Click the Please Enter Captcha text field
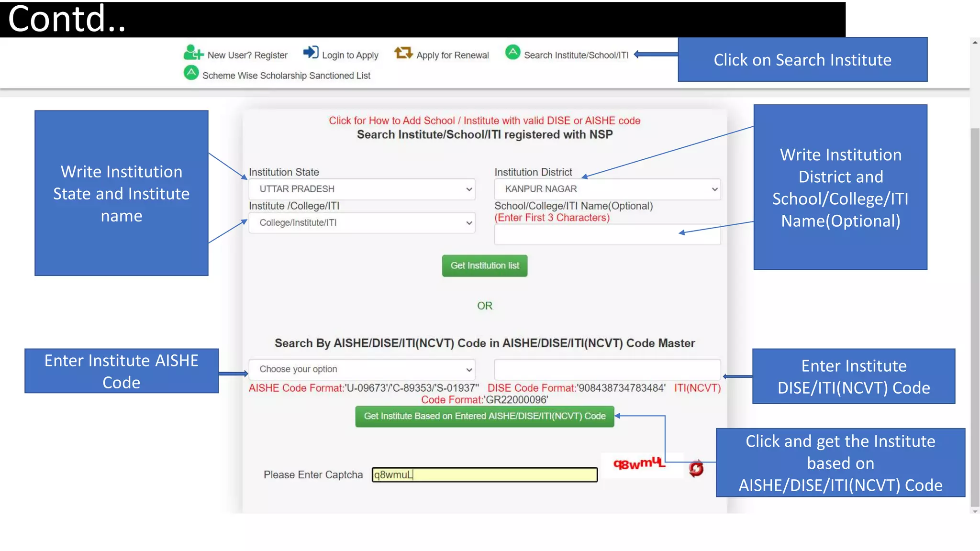980x551 pixels. [x=484, y=475]
